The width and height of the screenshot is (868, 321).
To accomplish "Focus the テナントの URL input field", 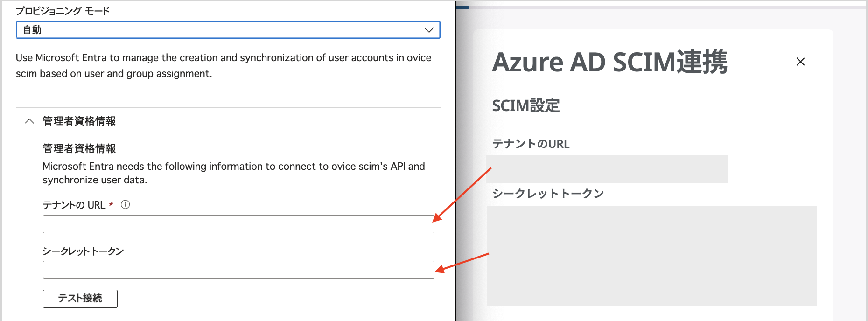I will (x=238, y=224).
